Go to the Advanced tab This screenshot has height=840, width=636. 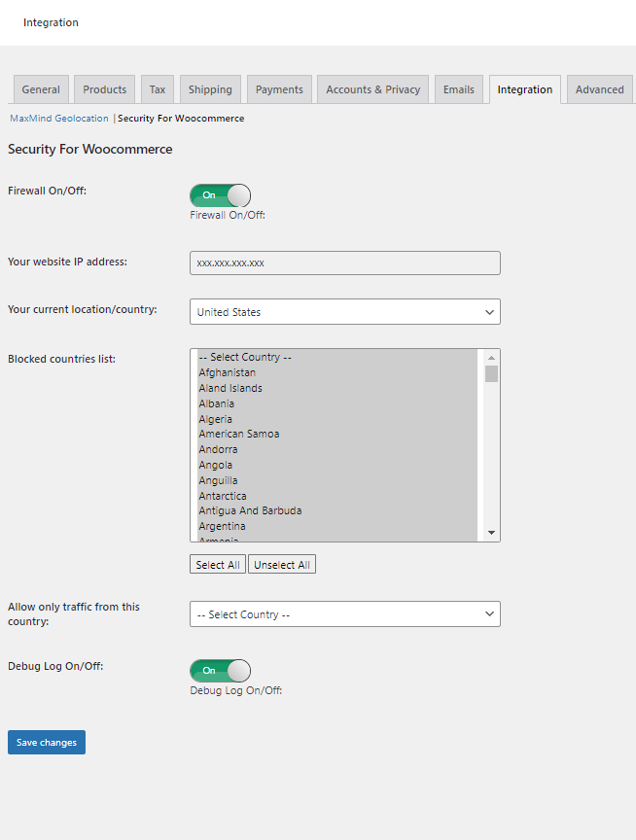click(599, 88)
